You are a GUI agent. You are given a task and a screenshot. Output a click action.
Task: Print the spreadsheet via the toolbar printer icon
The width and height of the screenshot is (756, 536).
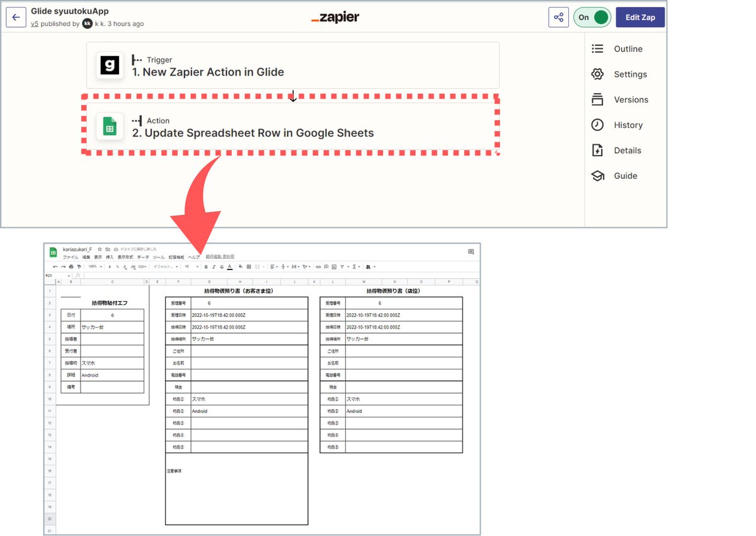point(71,266)
